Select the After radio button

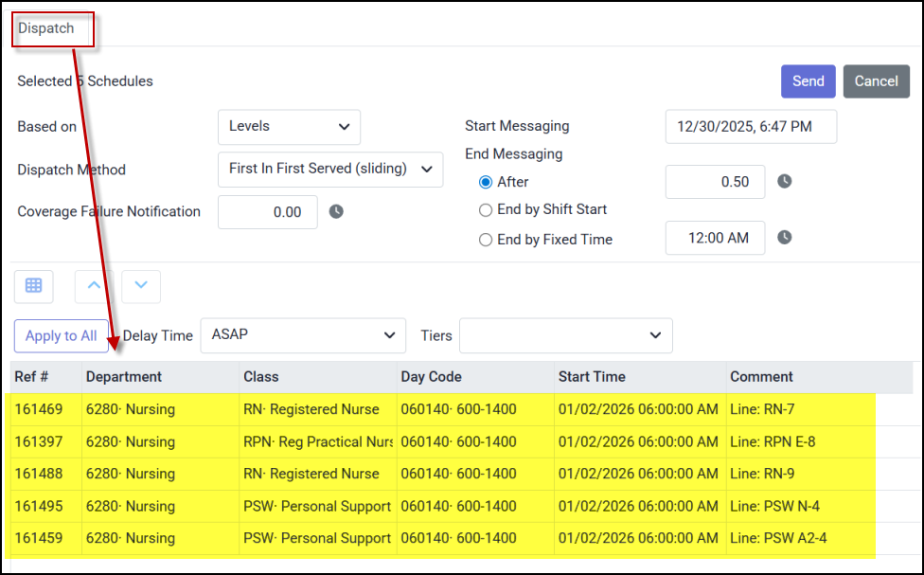click(486, 182)
